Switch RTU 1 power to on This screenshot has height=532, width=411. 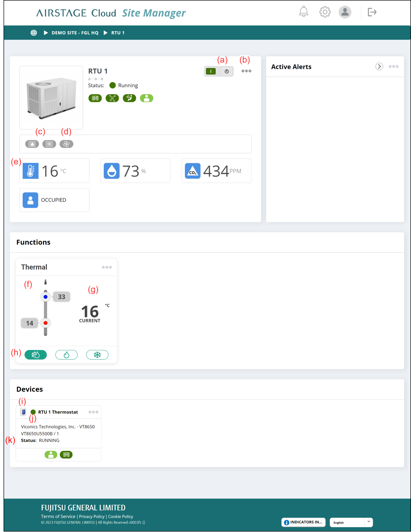[x=211, y=71]
